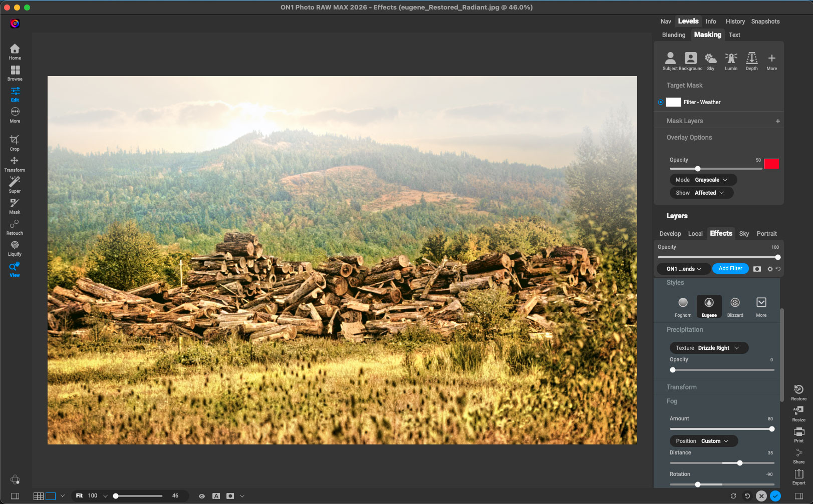Open Restore from right sidebar
813x504 pixels.
point(799,392)
